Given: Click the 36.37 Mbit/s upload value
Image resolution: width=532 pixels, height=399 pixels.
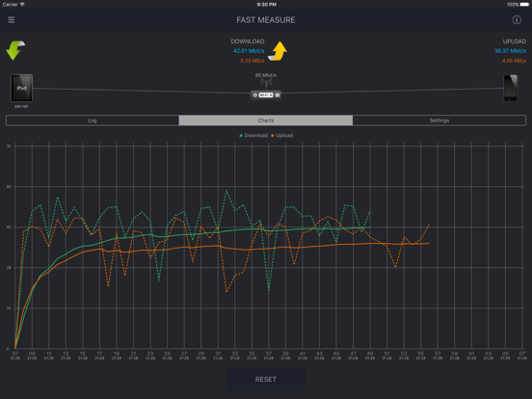Looking at the screenshot, I should tap(510, 51).
